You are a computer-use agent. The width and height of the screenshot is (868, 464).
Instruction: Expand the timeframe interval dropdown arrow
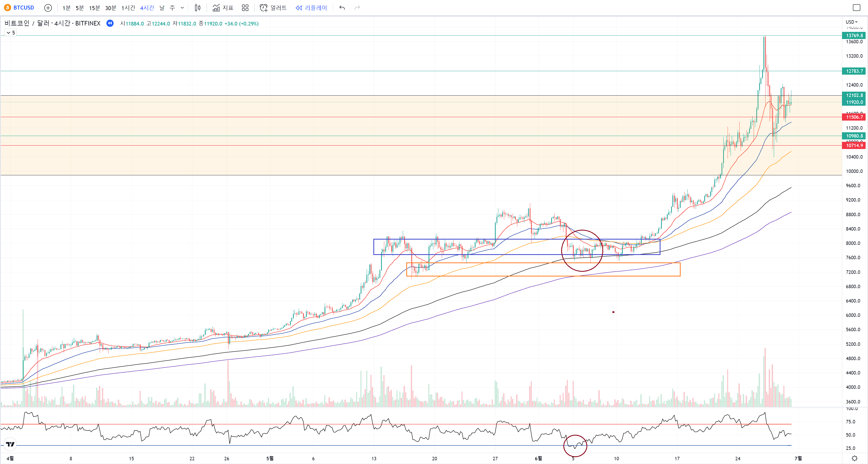point(182,8)
